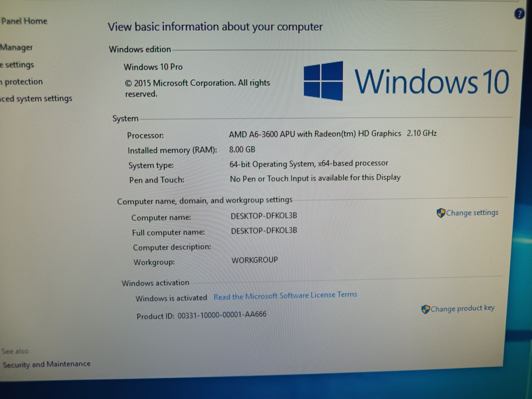Go to Control Panel Home
The width and height of the screenshot is (532, 399).
24,21
